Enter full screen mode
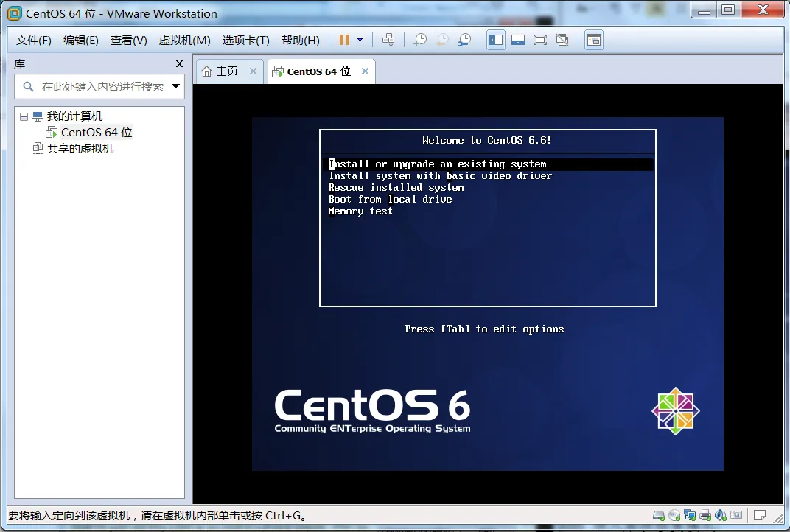This screenshot has width=790, height=532. point(540,40)
